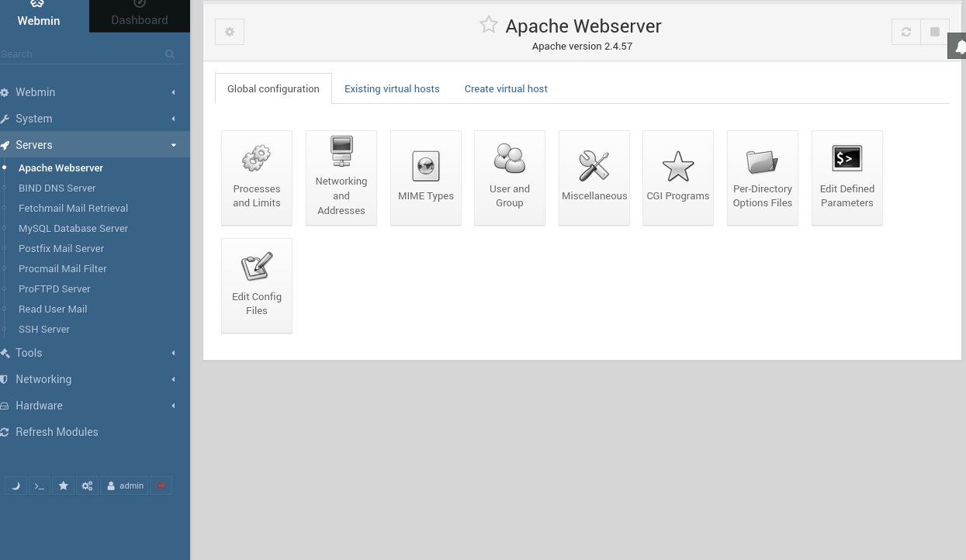966x560 pixels.
Task: Click the sidebar search magnifier icon
Action: (x=170, y=54)
